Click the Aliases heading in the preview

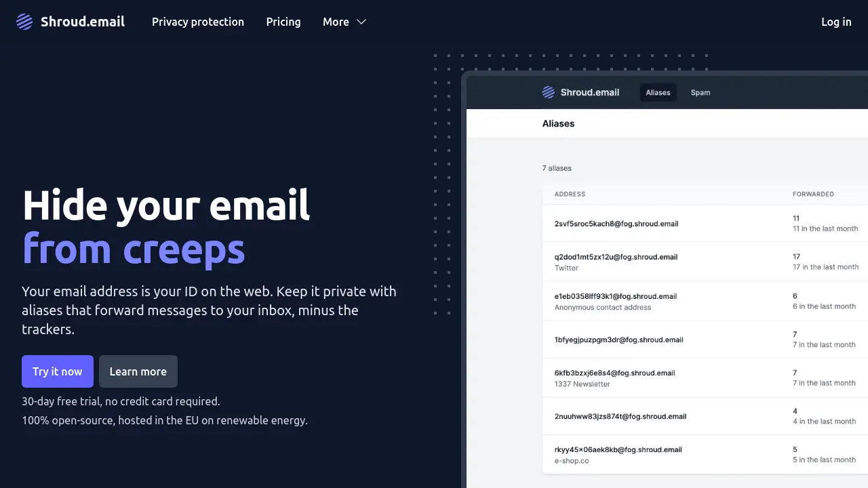tap(558, 123)
